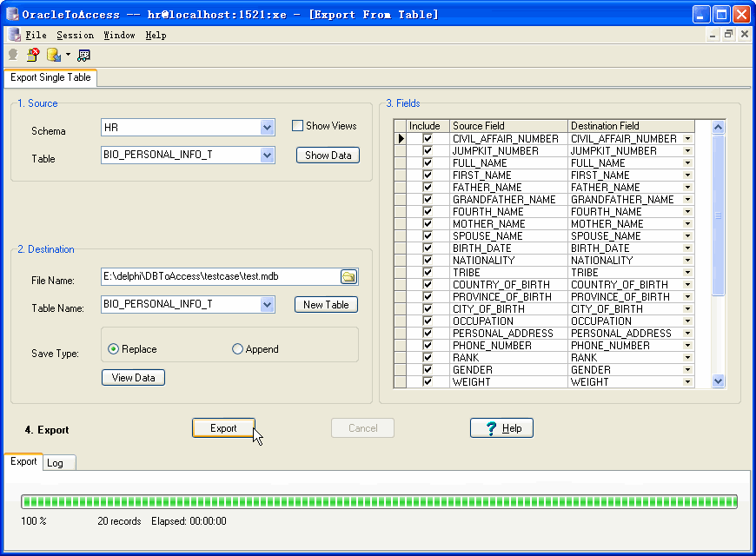Viewport: 756px width, 556px height.
Task: Open destination field dropdown for MOTHER_NAME
Action: [x=688, y=224]
